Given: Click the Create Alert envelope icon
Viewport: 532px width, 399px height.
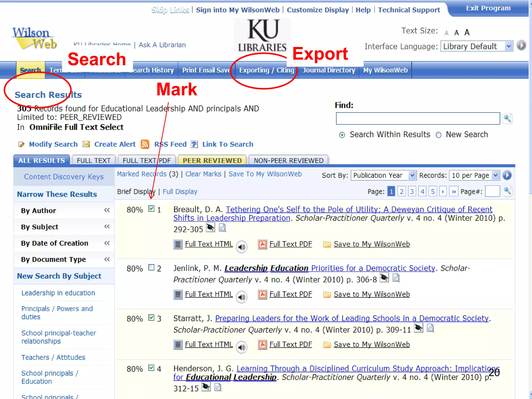Looking at the screenshot, I should point(86,144).
